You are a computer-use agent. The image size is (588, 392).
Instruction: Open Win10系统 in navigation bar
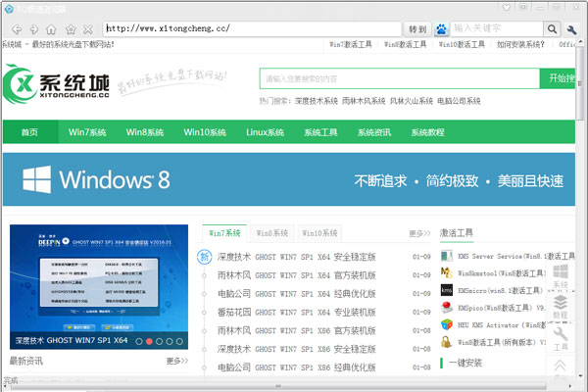[205, 132]
